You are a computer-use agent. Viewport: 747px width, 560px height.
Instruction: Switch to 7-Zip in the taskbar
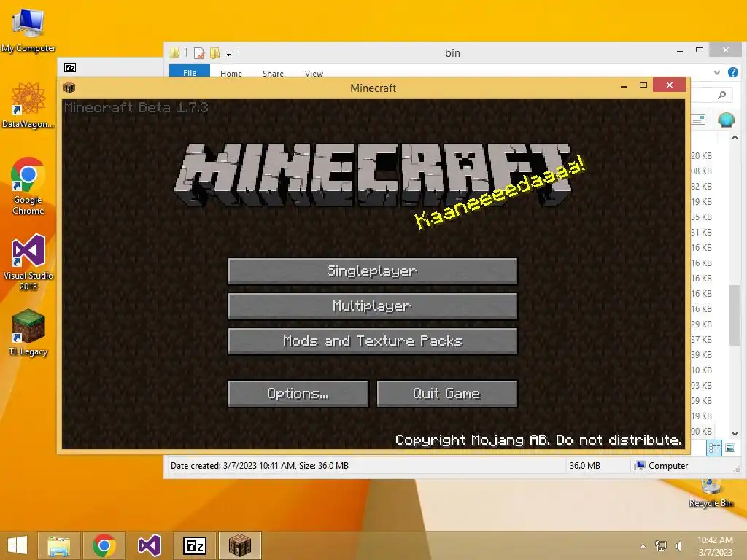coord(195,545)
